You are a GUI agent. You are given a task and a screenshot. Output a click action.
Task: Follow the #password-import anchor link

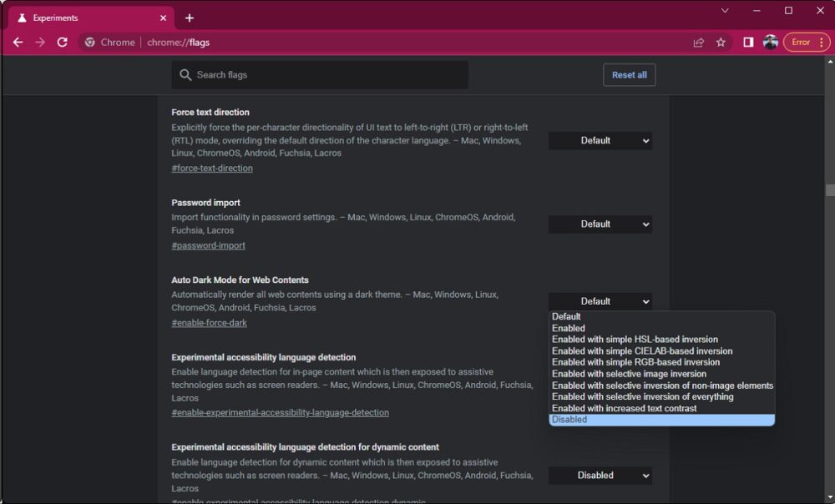[208, 245]
